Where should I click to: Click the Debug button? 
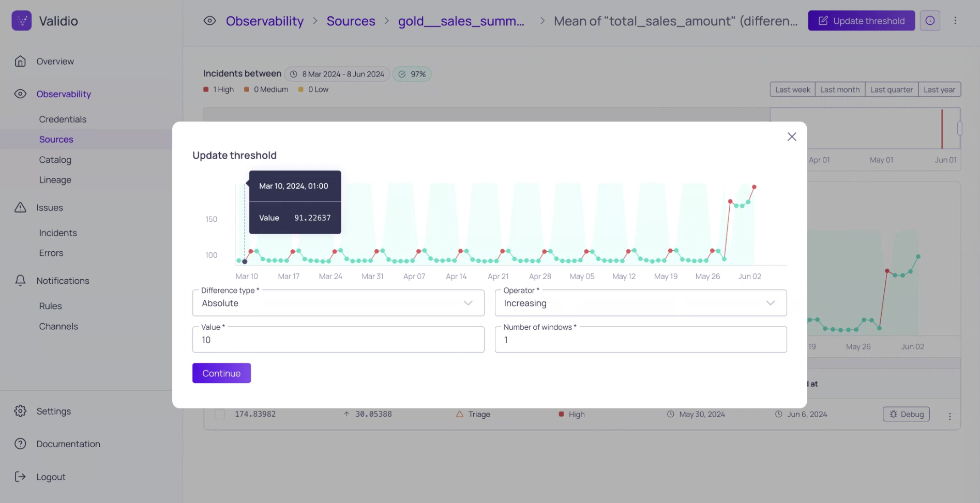click(x=906, y=415)
